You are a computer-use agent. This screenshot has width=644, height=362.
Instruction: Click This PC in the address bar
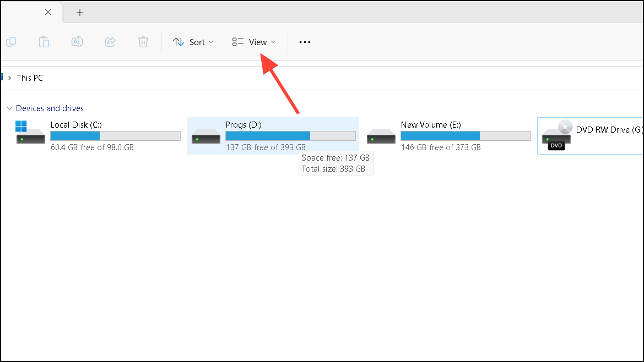30,78
